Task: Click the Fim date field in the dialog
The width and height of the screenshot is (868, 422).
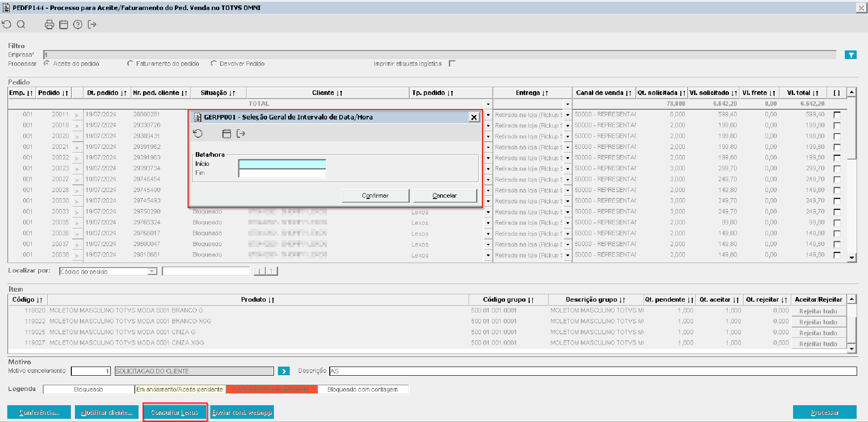Action: tap(282, 173)
